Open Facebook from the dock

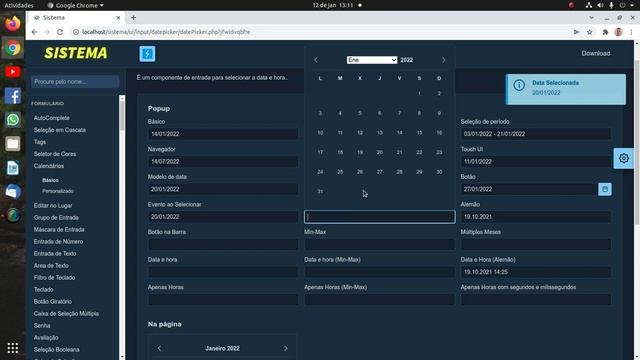coord(13,96)
